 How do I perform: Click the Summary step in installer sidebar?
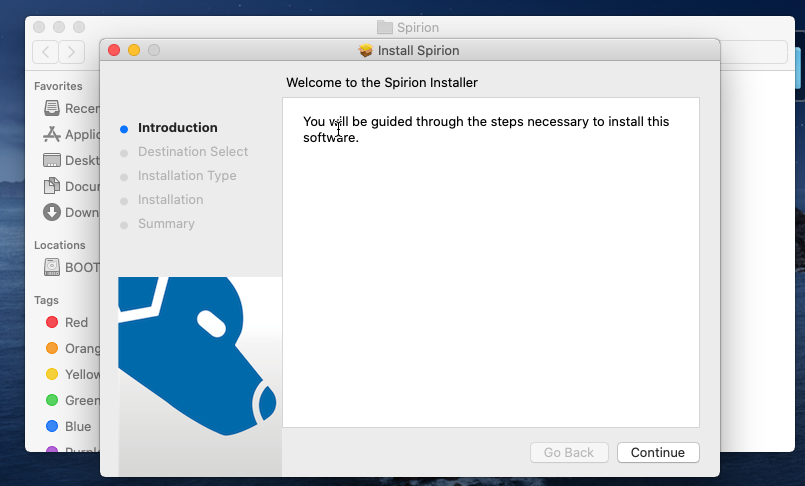tap(166, 224)
